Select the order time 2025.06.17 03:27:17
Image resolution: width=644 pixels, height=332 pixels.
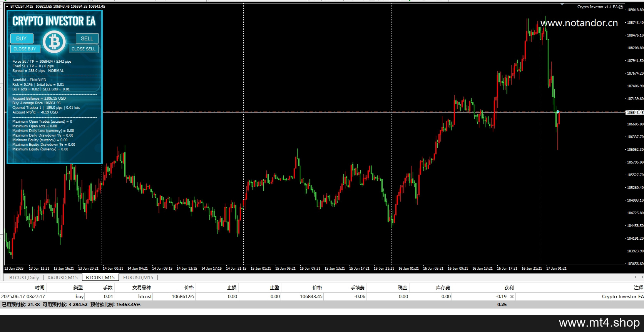tap(23, 297)
